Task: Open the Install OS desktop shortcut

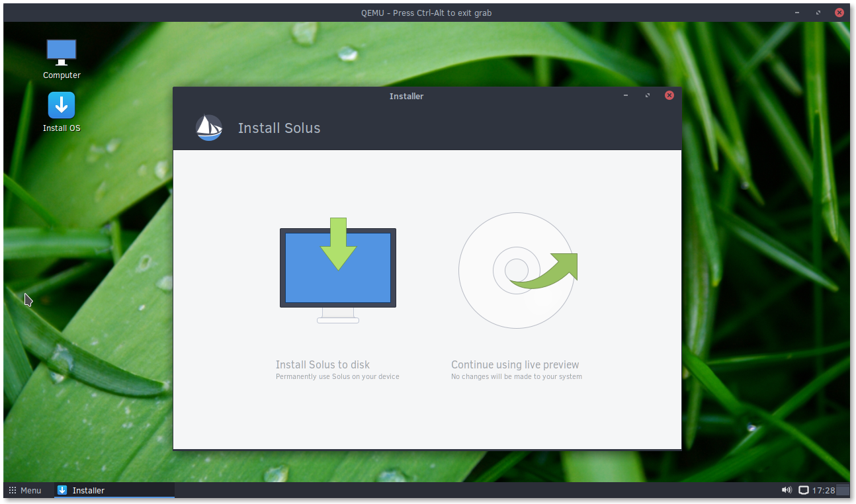Action: (62, 112)
